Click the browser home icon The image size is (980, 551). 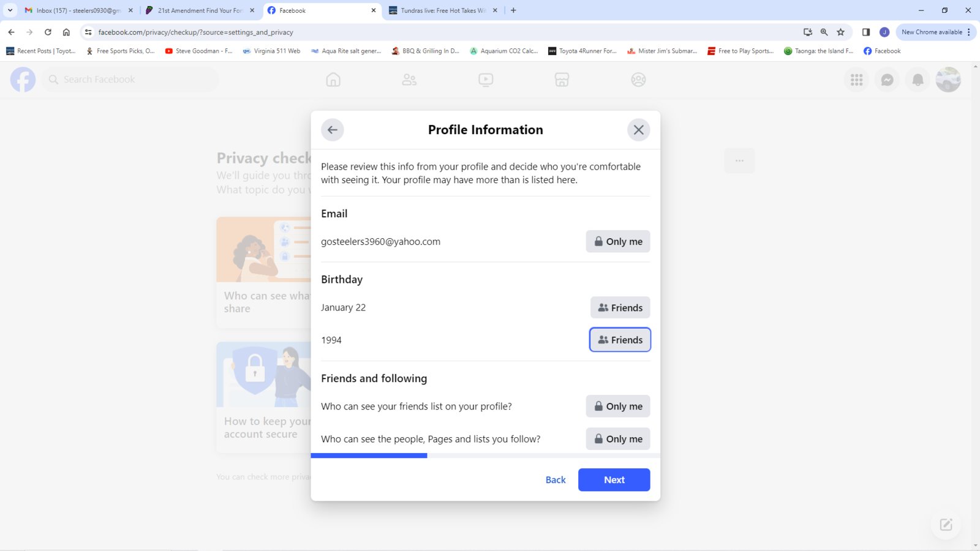tap(66, 32)
